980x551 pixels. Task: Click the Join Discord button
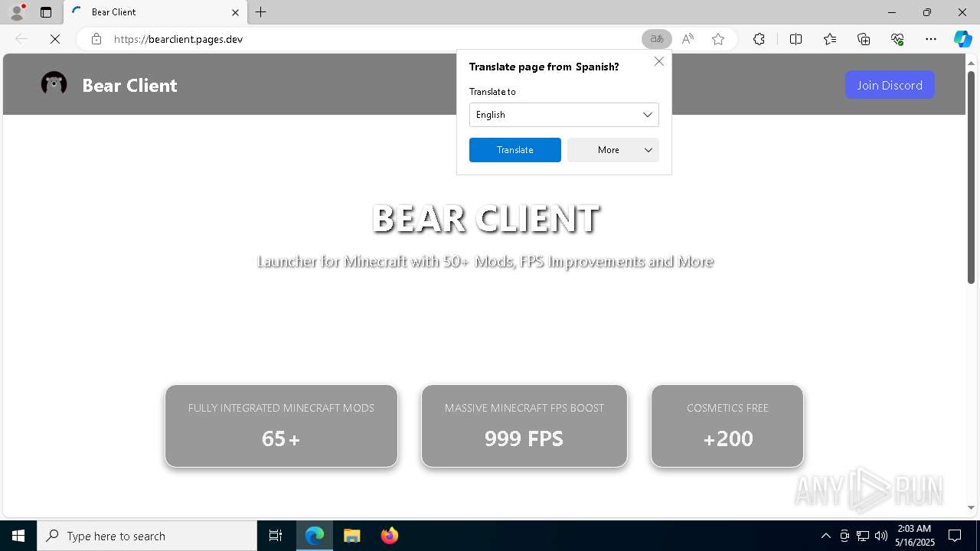click(x=890, y=85)
